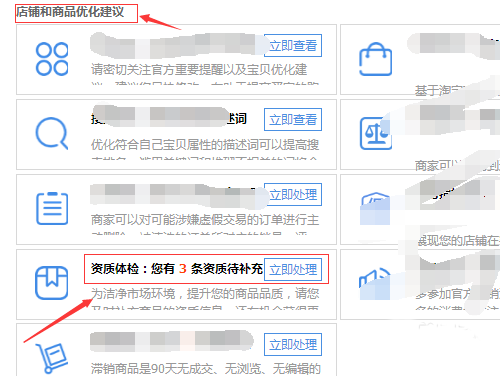
Task: Click the four-circles icon in the first card
Action: (x=52, y=59)
